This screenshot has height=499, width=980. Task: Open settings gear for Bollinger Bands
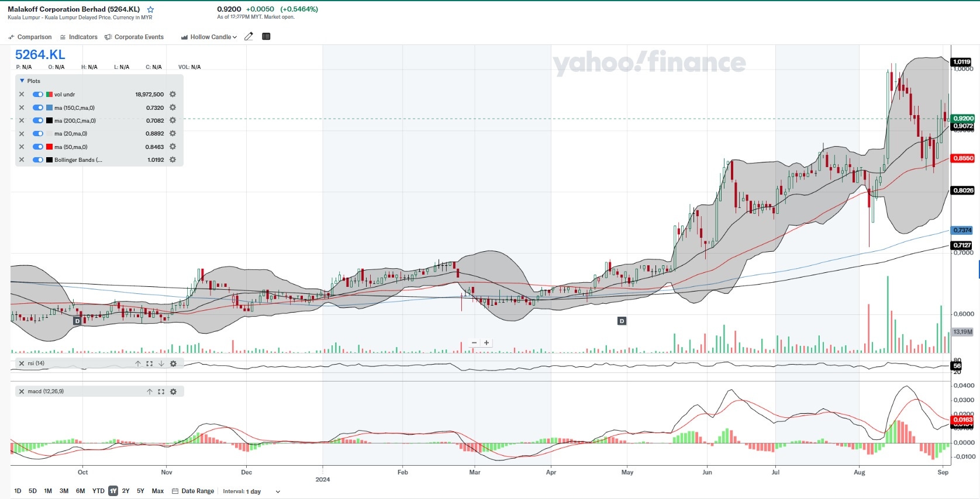[x=172, y=160]
